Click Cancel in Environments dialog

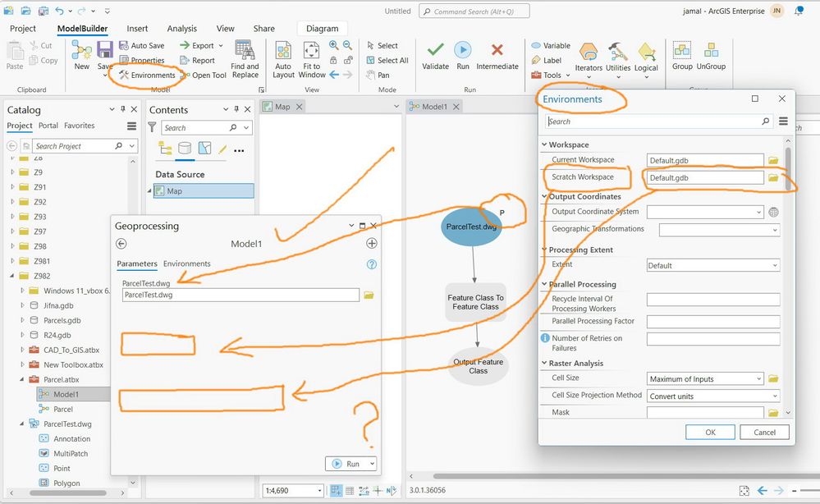click(764, 433)
